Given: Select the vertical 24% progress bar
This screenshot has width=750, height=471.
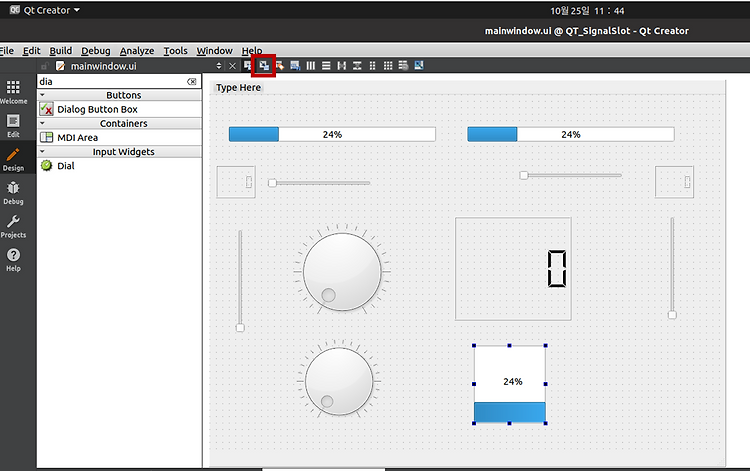Looking at the screenshot, I should point(510,384).
